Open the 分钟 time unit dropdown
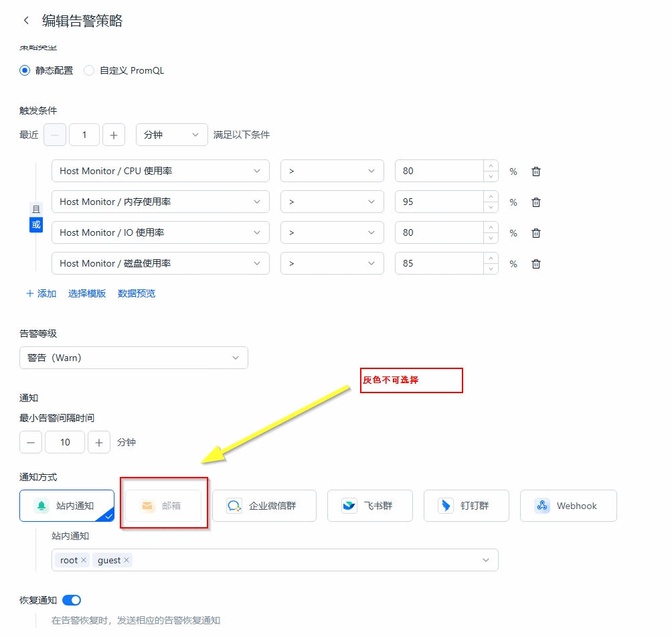672x637 pixels. [x=172, y=135]
